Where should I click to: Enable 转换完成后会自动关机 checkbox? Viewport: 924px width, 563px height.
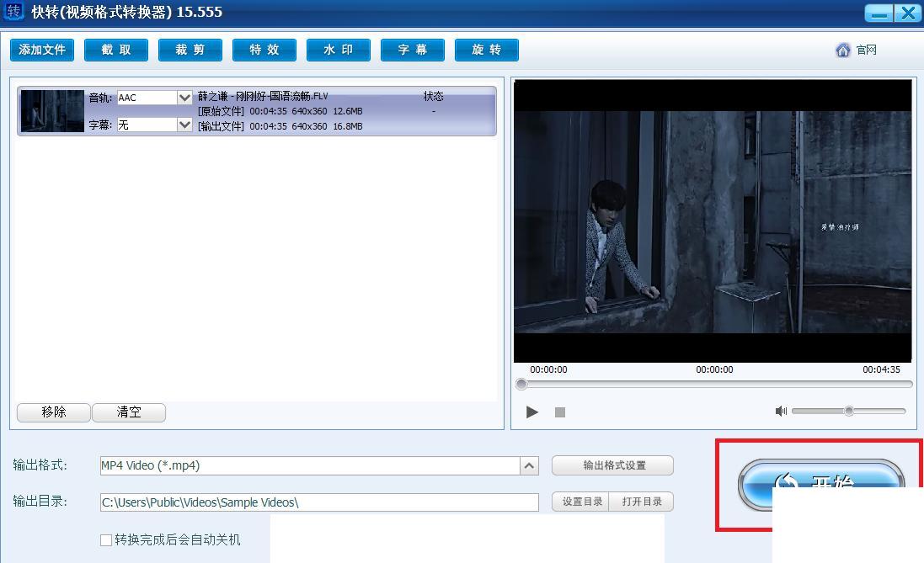point(106,540)
